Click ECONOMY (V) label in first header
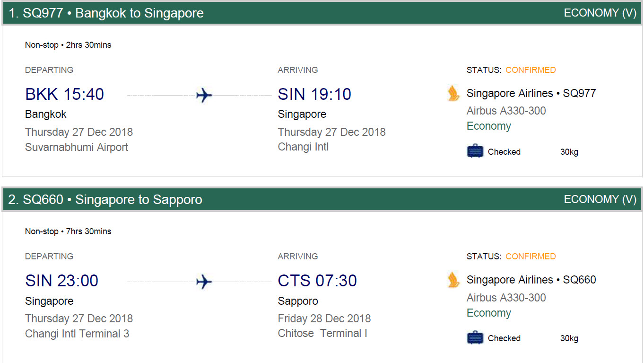Screen dimensions: 644x363 coord(600,13)
